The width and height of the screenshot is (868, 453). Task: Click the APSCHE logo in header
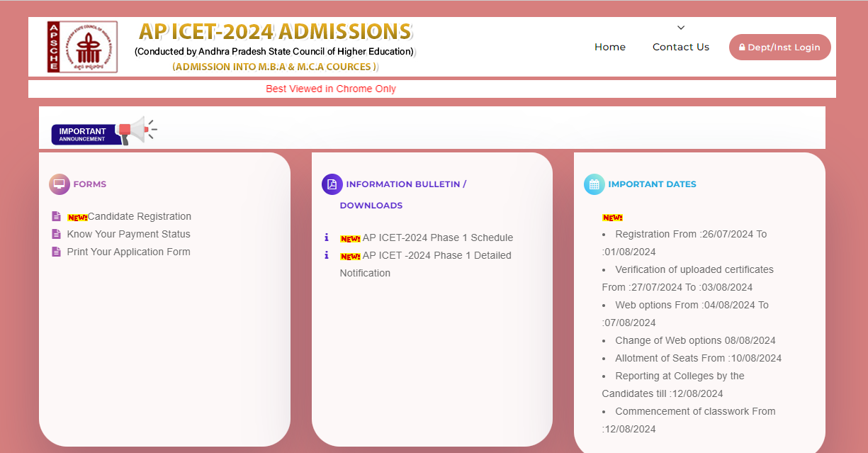coord(82,47)
